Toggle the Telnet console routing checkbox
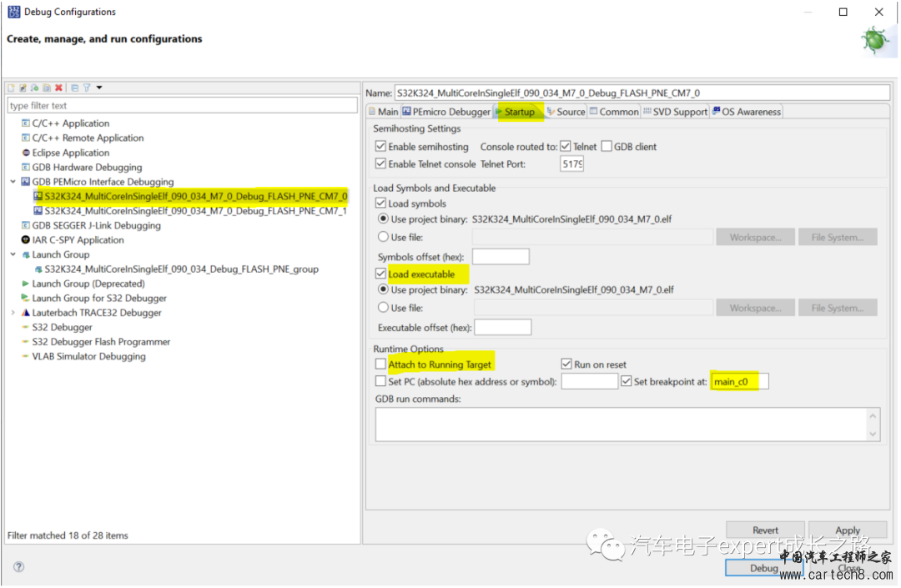Viewport: 901px width, 588px height. [566, 147]
